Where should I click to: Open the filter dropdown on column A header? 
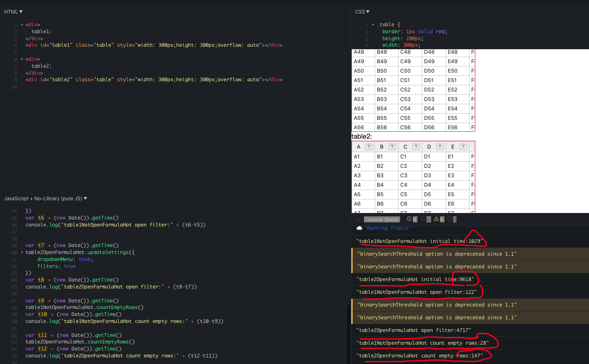point(369,147)
